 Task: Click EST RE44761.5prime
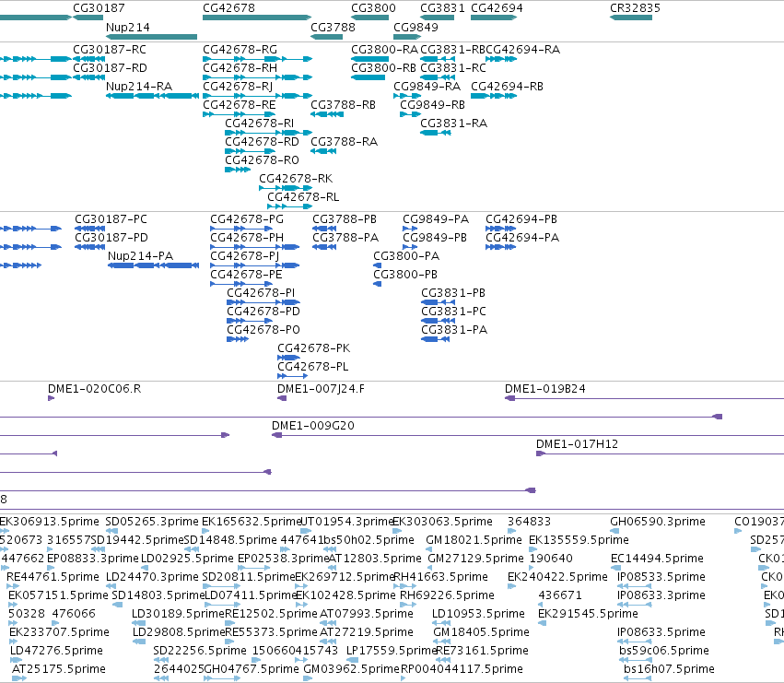53,577
